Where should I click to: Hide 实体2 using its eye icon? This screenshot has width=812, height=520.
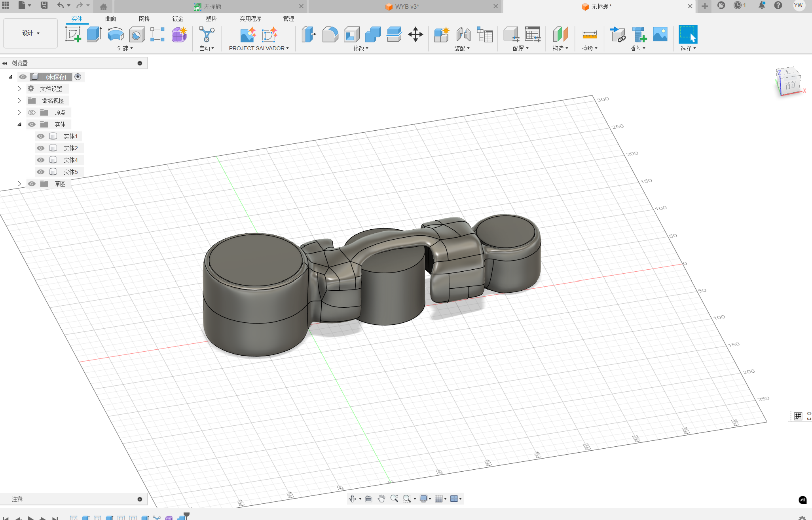point(41,148)
